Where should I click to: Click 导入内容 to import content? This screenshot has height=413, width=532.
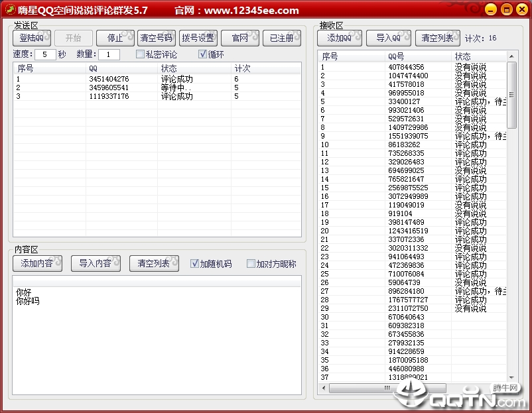coord(96,263)
